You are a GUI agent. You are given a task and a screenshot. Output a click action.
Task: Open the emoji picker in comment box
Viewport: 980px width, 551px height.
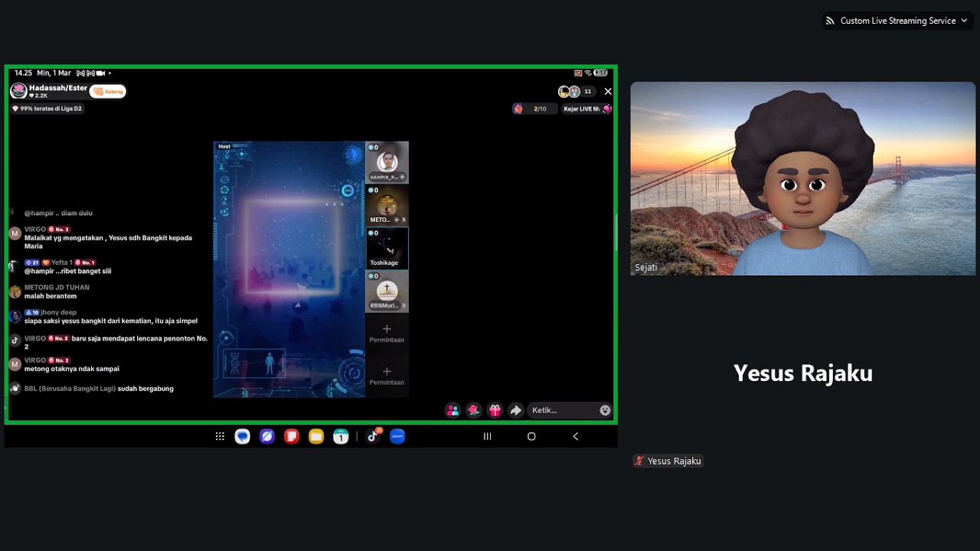click(x=605, y=410)
